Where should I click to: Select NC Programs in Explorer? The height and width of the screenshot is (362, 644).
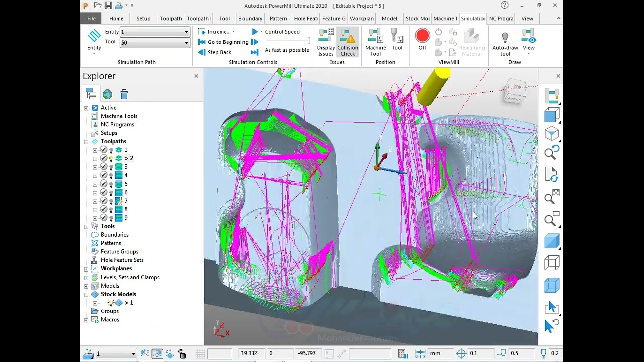click(117, 125)
